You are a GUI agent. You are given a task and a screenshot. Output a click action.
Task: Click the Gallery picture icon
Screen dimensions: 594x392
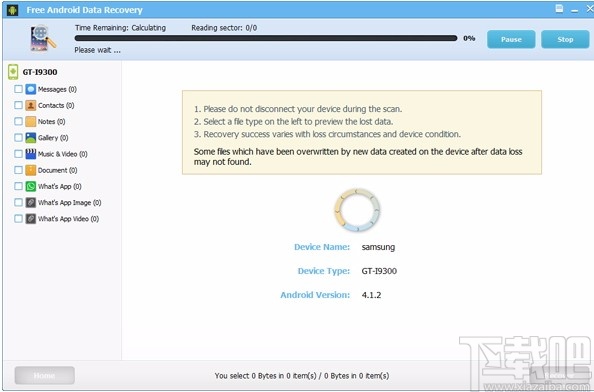point(31,138)
